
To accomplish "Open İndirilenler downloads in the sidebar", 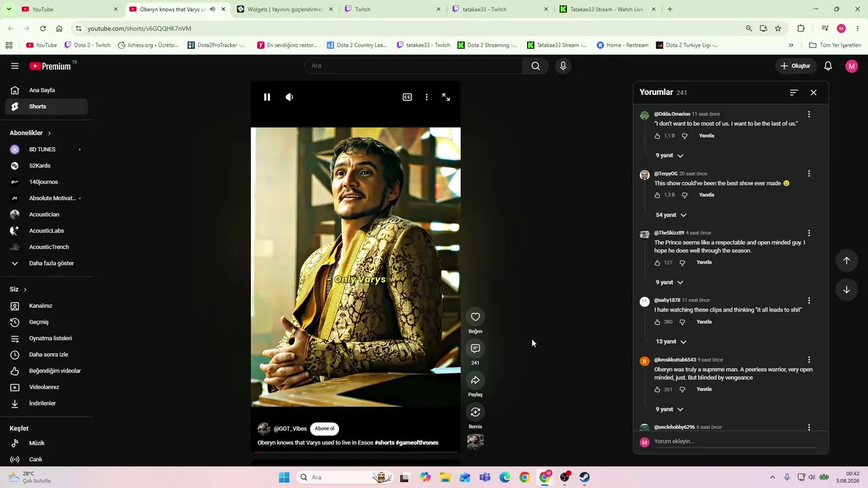I will [46, 403].
